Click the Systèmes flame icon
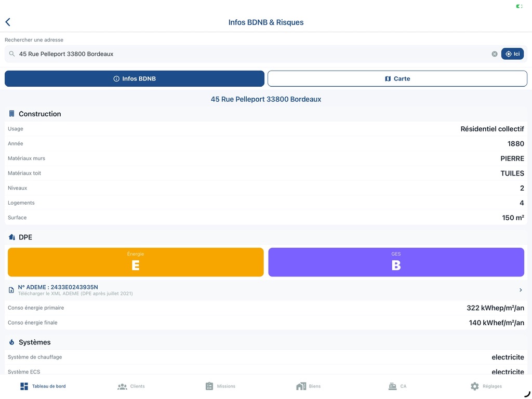The height and width of the screenshot is (399, 532). (11, 342)
